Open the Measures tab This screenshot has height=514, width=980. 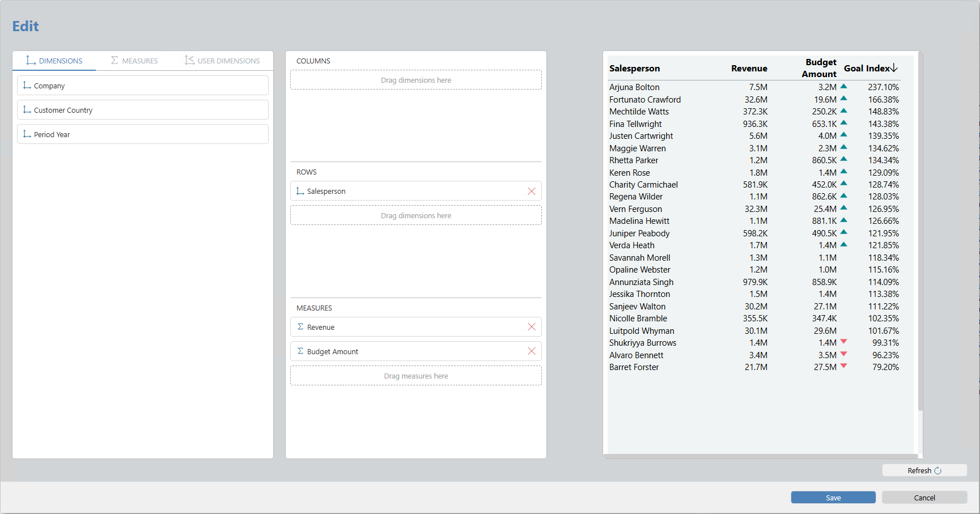click(x=134, y=61)
